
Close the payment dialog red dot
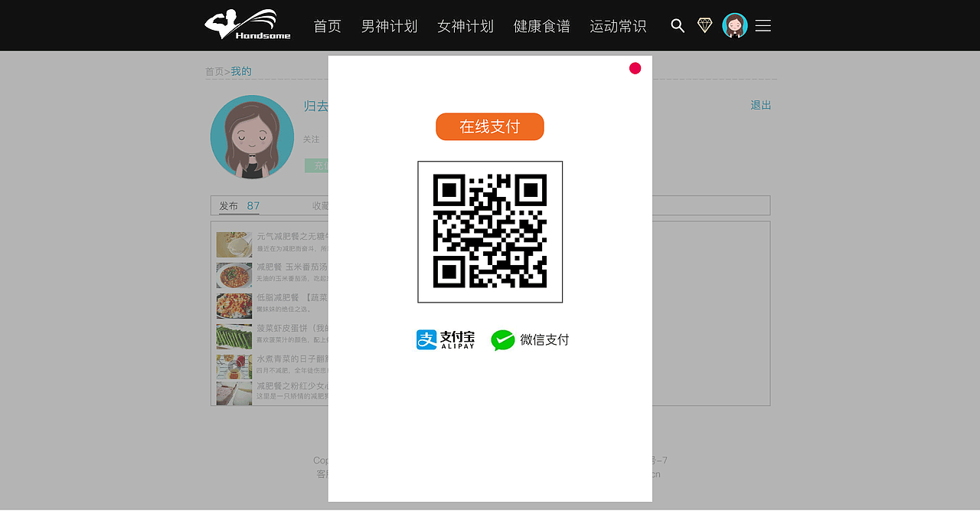point(635,68)
